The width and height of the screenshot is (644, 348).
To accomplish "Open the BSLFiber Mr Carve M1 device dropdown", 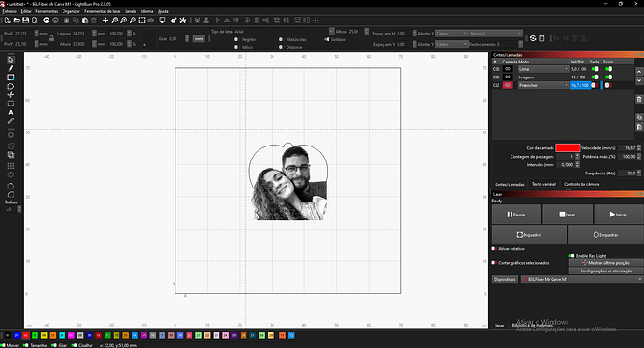I will coord(581,279).
